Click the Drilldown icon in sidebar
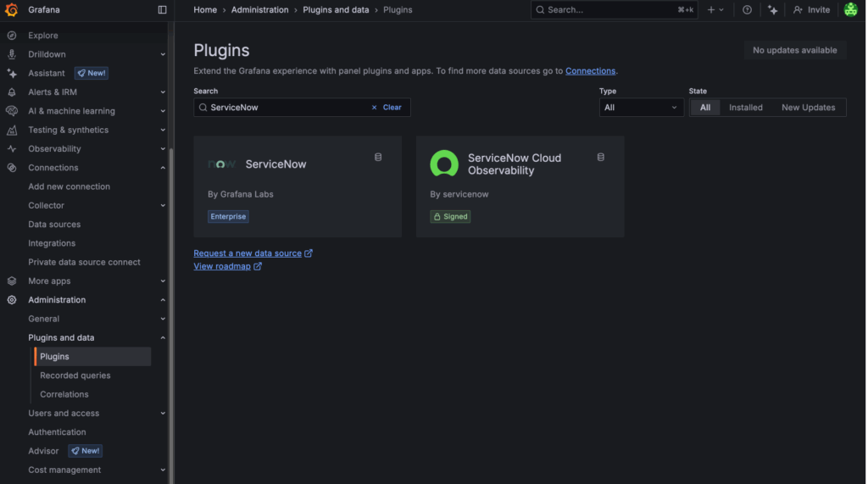Viewport: 868px width, 484px height. [x=12, y=54]
